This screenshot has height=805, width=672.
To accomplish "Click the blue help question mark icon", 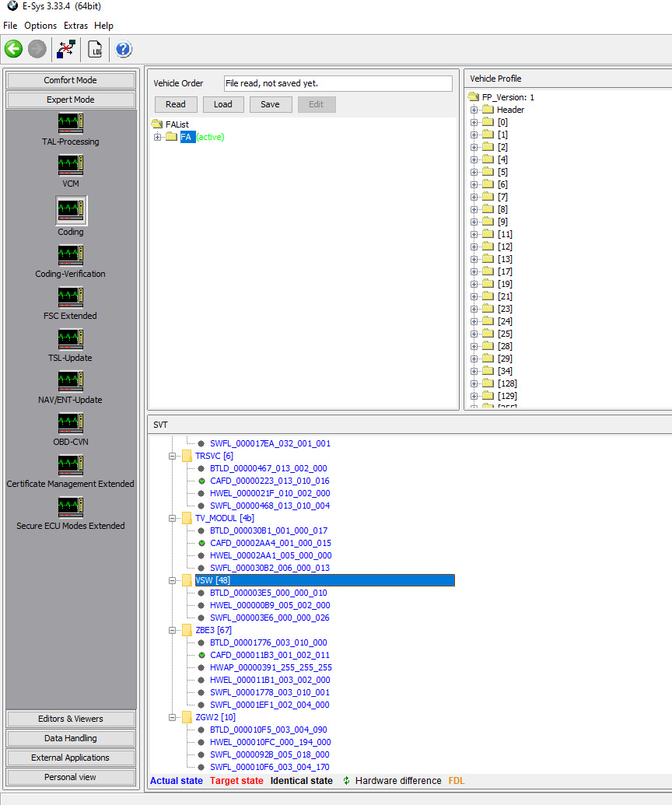I will (x=124, y=49).
